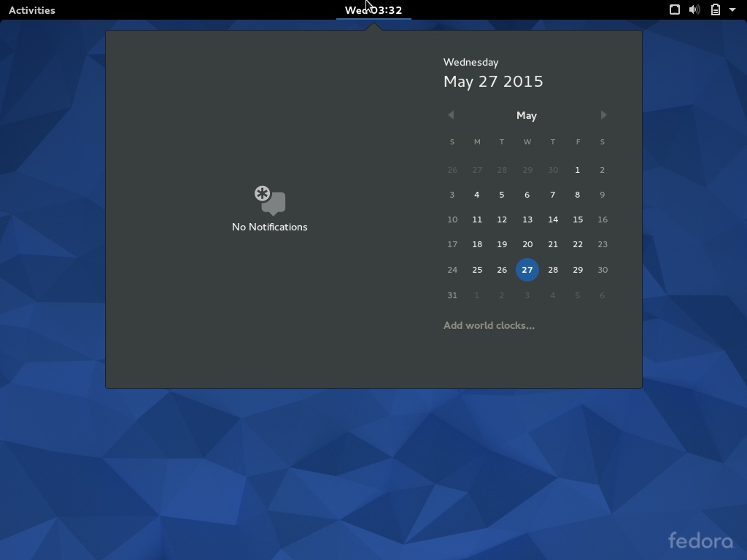Click the May month label
The width and height of the screenshot is (747, 560).
[526, 115]
